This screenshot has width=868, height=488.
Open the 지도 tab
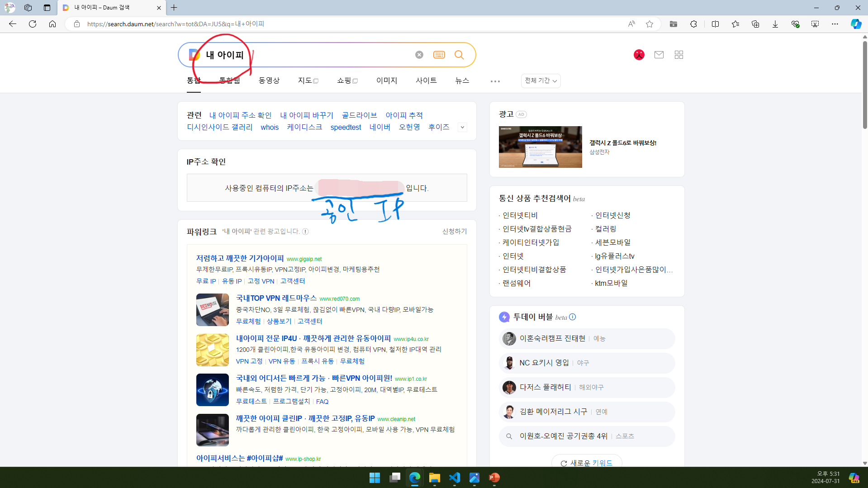[308, 81]
